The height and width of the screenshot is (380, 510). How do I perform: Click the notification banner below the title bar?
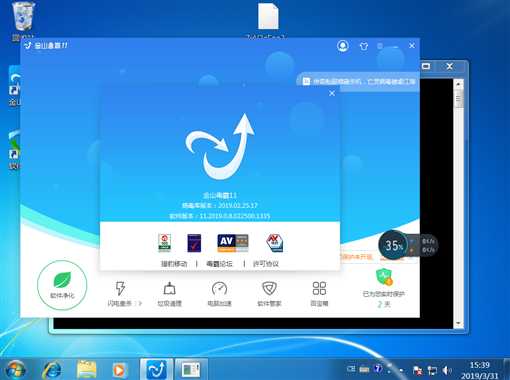tap(359, 81)
